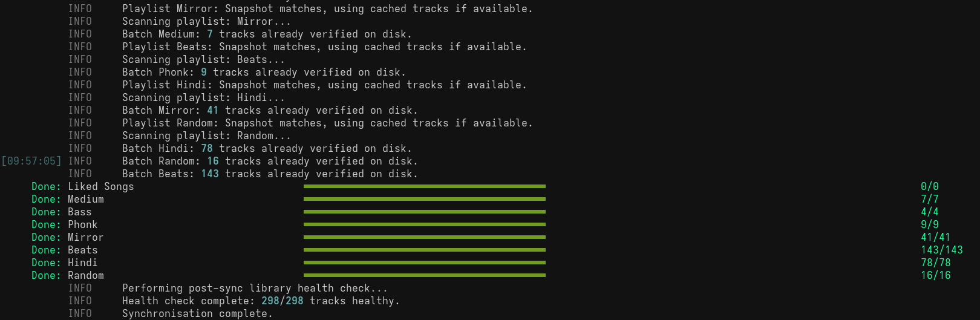
Task: Click the "Scanning playlist: Hindi..." log line
Action: tap(203, 97)
